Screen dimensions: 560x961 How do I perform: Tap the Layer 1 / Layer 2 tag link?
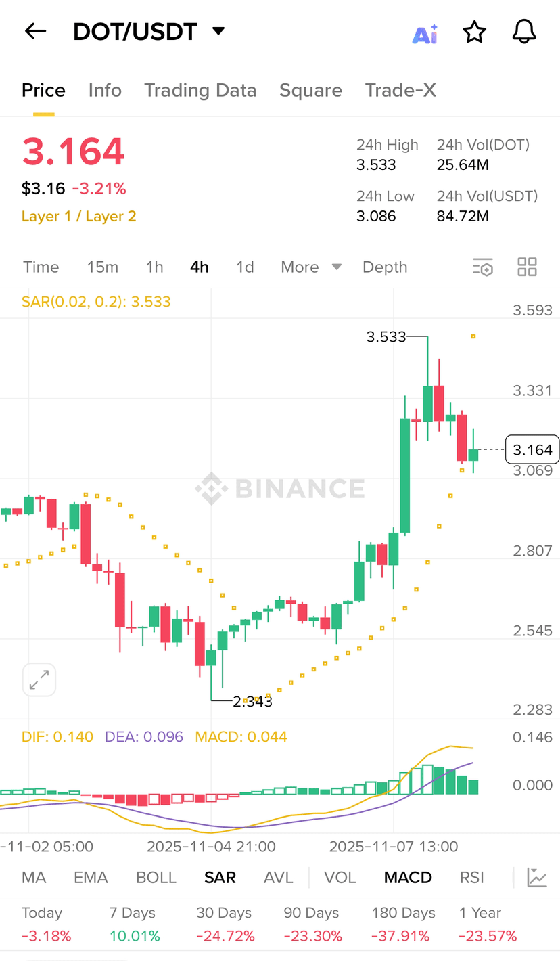(79, 217)
